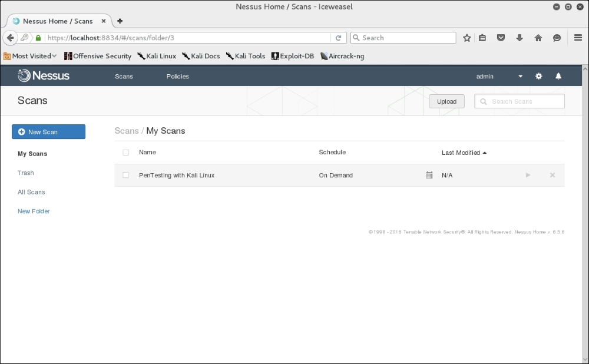Open PenTesting with Kali Linux scan
589x364 pixels.
point(177,175)
